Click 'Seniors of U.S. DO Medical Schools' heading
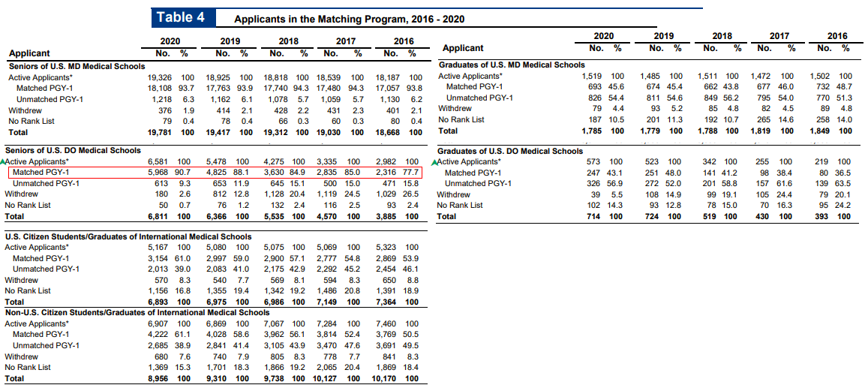 [72, 151]
